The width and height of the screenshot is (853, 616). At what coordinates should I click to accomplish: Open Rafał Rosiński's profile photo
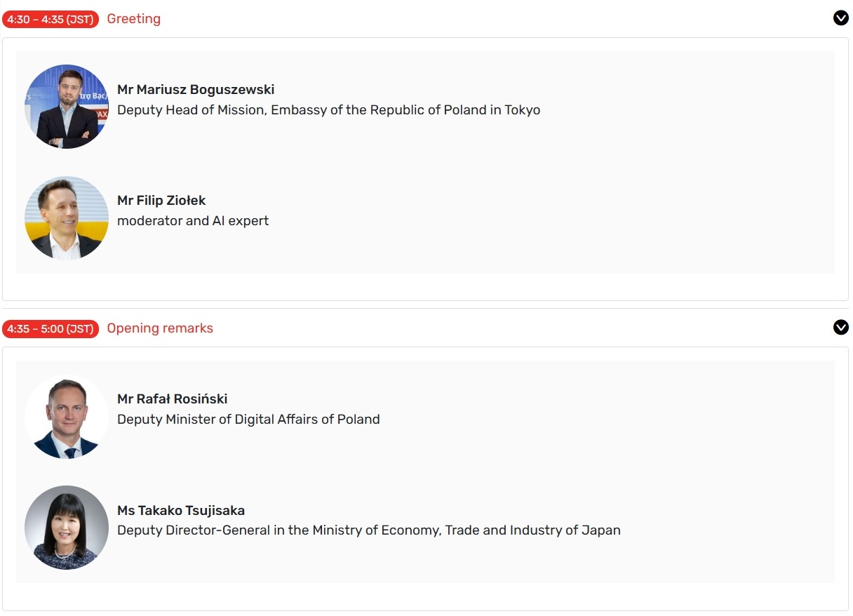coord(67,417)
